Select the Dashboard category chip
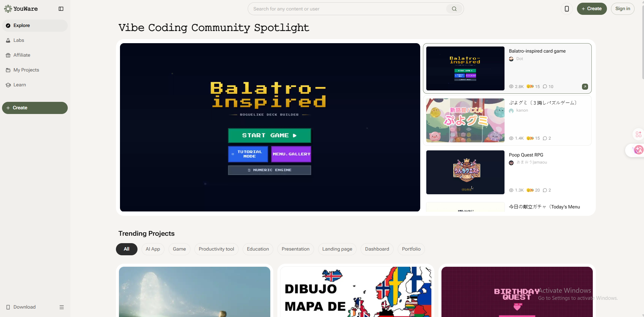Image resolution: width=644 pixels, height=317 pixels. tap(377, 249)
